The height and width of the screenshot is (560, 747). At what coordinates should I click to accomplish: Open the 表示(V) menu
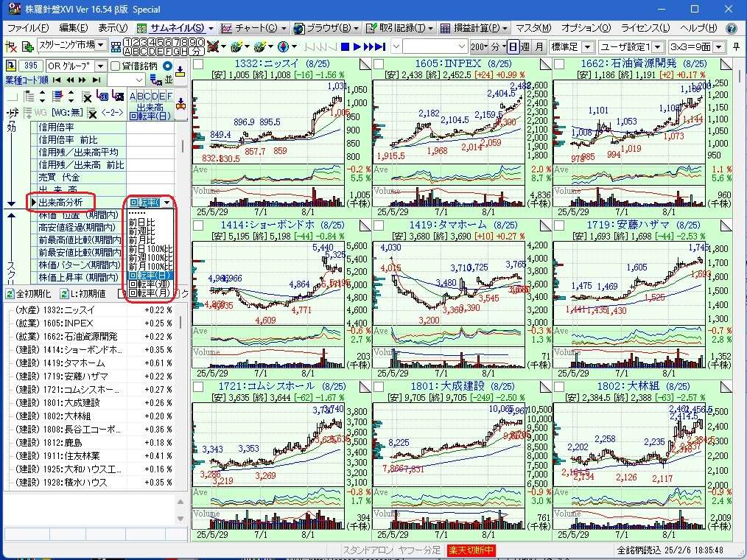pyautogui.click(x=113, y=29)
